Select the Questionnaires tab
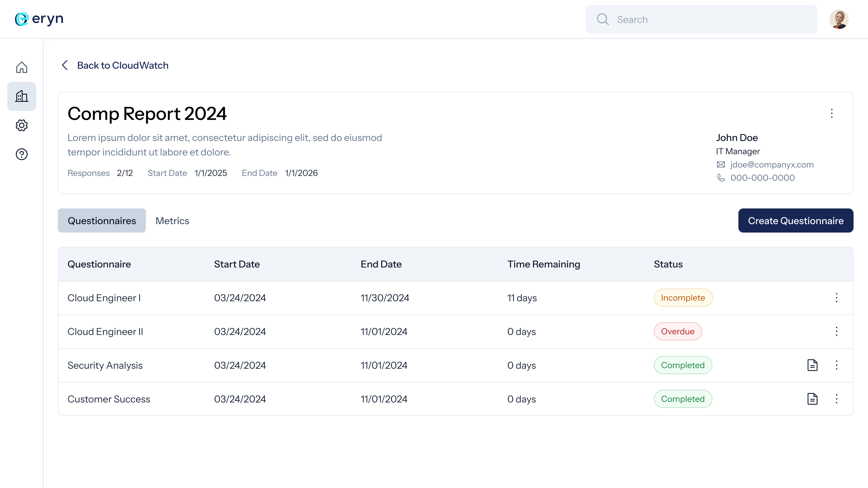Image resolution: width=868 pixels, height=488 pixels. click(x=102, y=221)
